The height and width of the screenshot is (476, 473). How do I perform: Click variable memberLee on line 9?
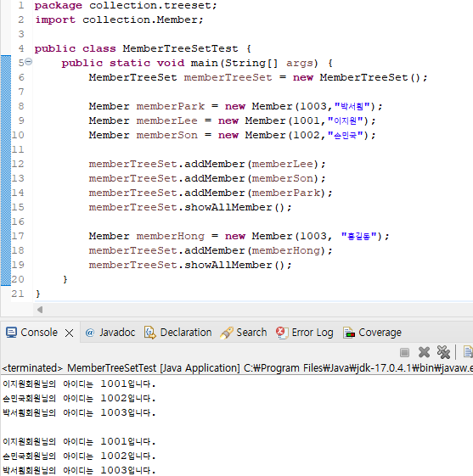[x=166, y=120]
